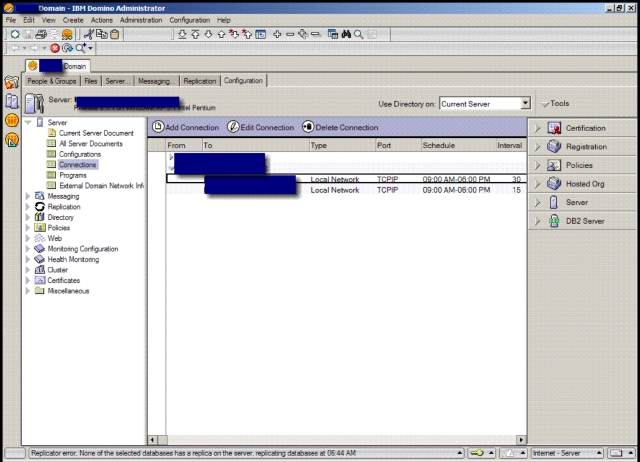Click the second bookmark bar book icon
The height and width of the screenshot is (462, 640).
coord(12,101)
